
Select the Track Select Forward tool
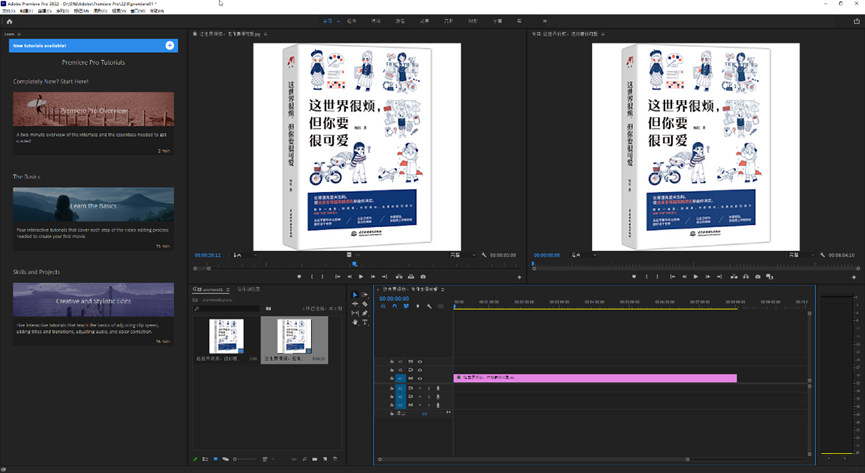[365, 295]
